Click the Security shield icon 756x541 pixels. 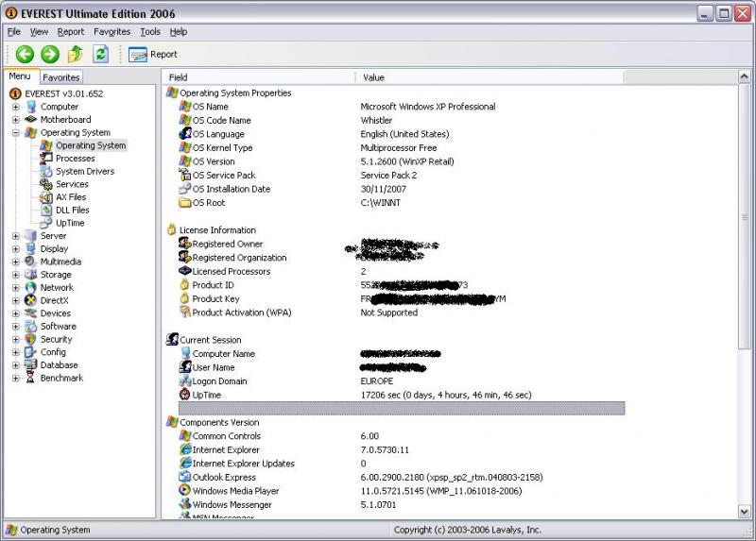31,339
